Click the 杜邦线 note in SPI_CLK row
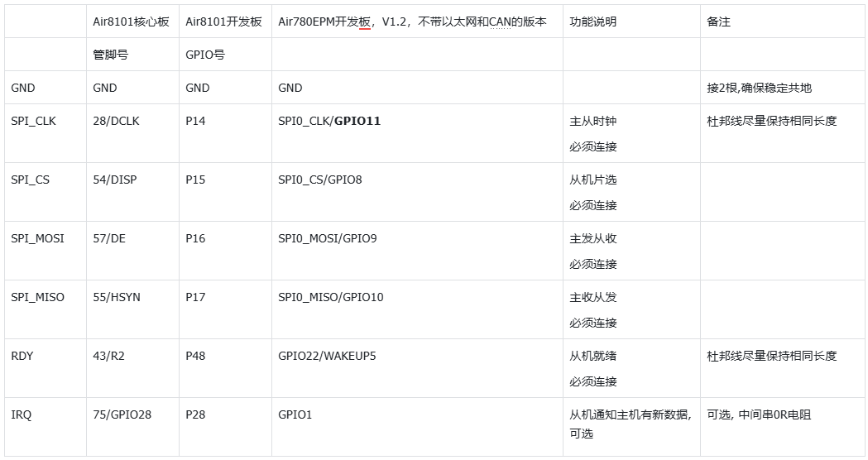The width and height of the screenshot is (868, 460). tap(772, 121)
